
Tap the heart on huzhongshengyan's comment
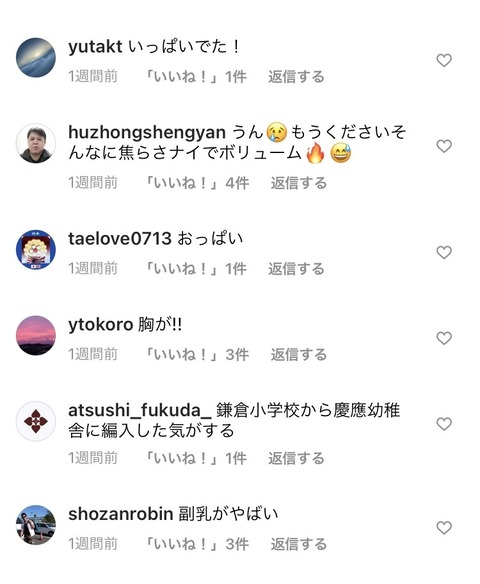pos(444,146)
